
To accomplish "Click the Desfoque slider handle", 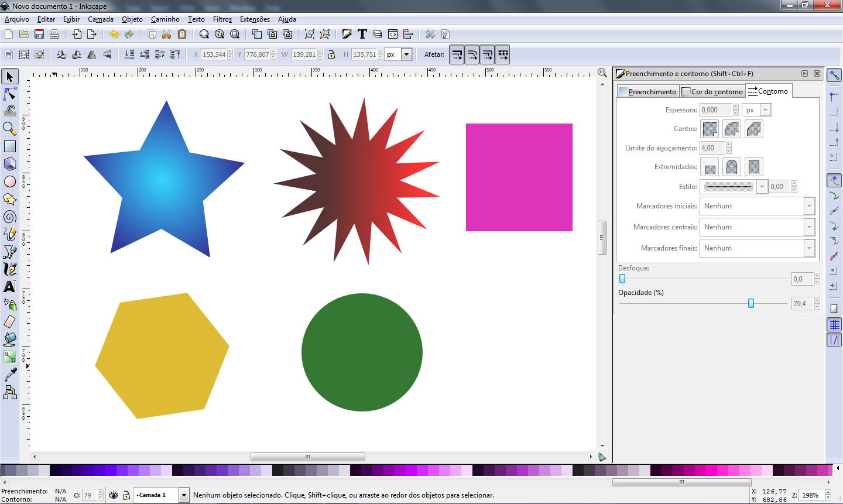I will point(622,279).
